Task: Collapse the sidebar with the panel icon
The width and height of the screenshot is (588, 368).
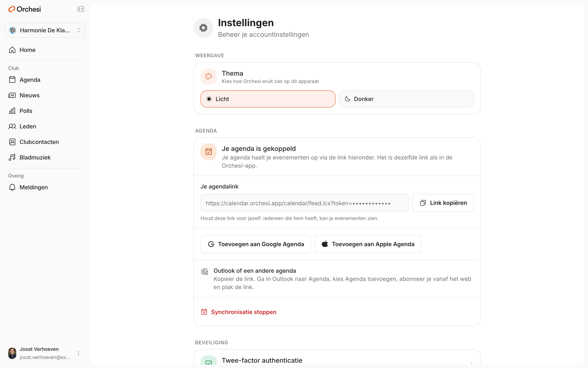Action: click(x=81, y=9)
